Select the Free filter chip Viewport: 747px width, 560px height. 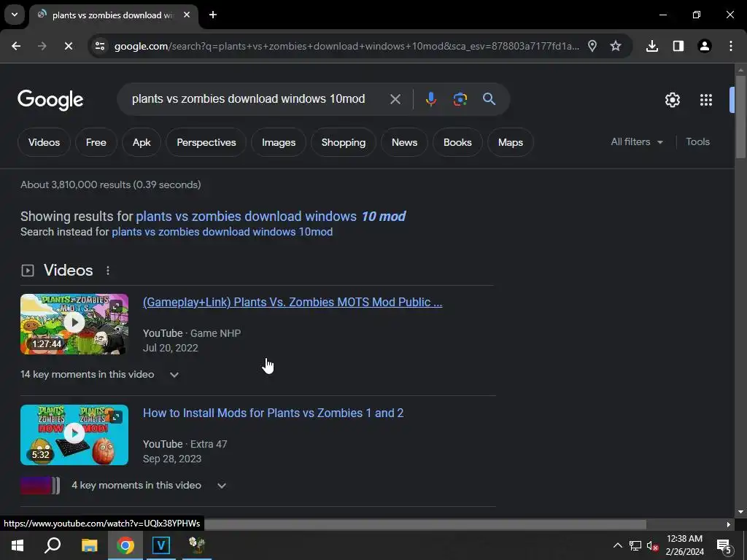coord(96,142)
